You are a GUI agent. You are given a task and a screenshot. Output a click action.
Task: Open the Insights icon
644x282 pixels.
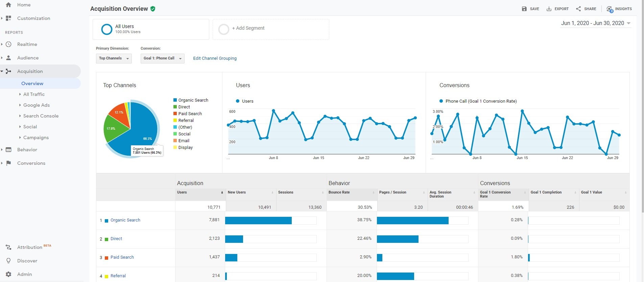(610, 9)
